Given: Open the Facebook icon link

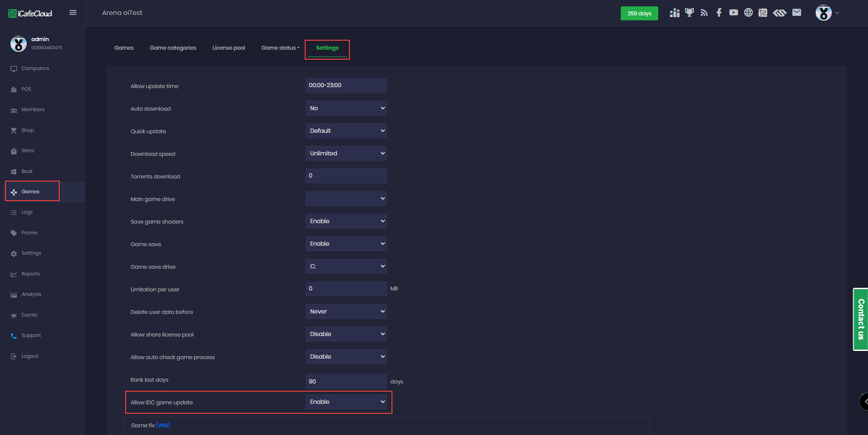Looking at the screenshot, I should click(719, 13).
